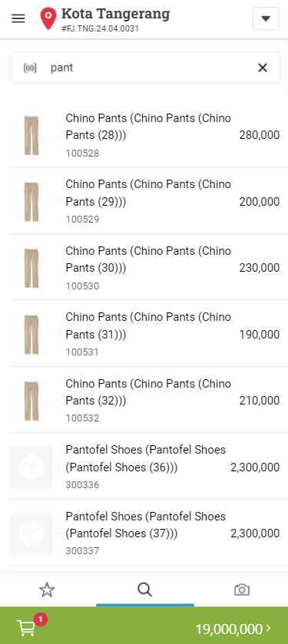The image size is (288, 644).
Task: Open the Favorites star tab
Action: click(x=47, y=590)
